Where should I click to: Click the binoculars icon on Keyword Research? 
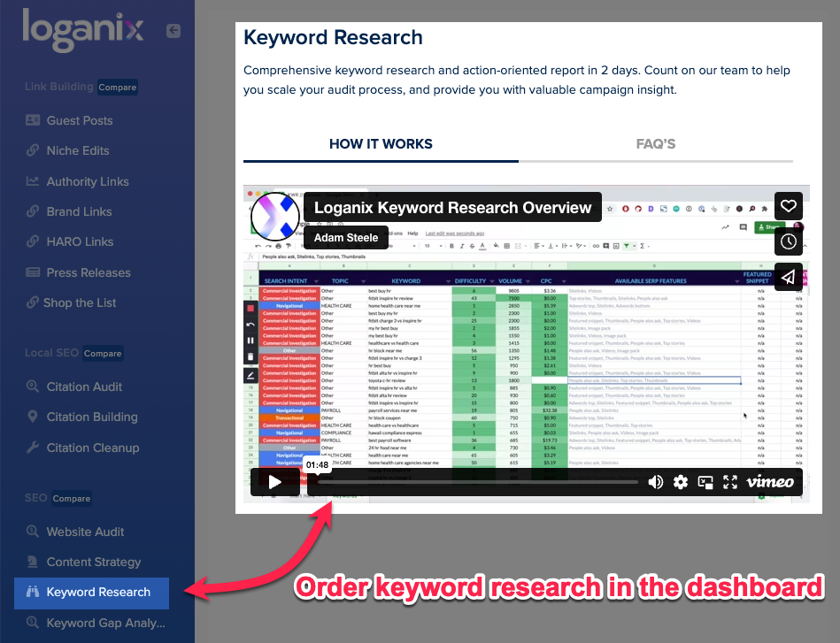pyautogui.click(x=33, y=592)
